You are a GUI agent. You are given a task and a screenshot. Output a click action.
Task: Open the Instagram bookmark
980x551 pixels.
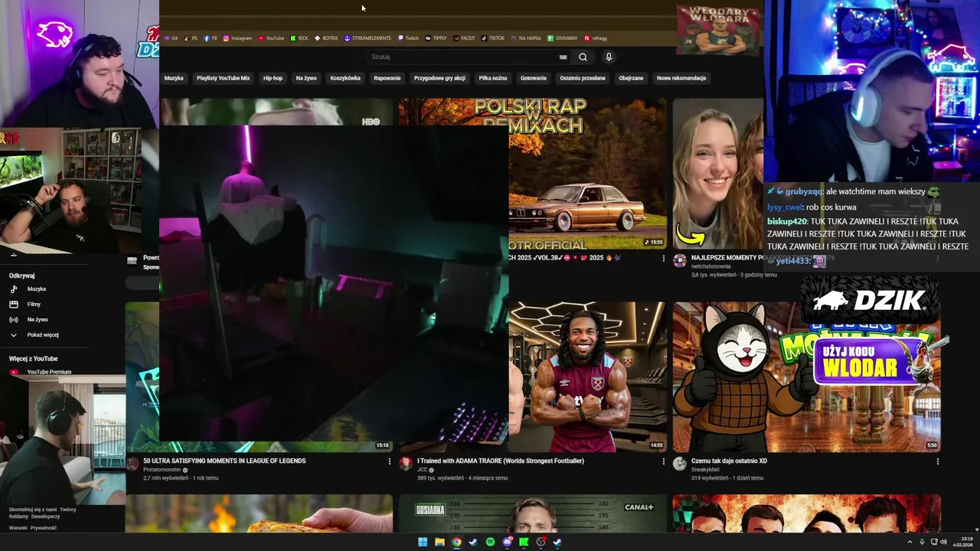pos(237,37)
